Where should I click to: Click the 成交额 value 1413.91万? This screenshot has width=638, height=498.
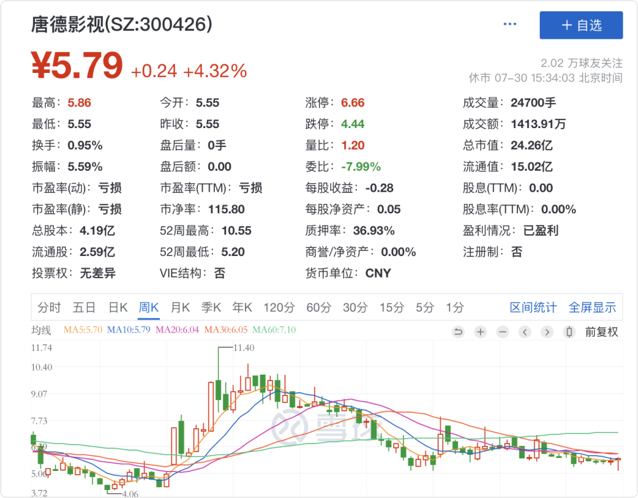(x=538, y=124)
